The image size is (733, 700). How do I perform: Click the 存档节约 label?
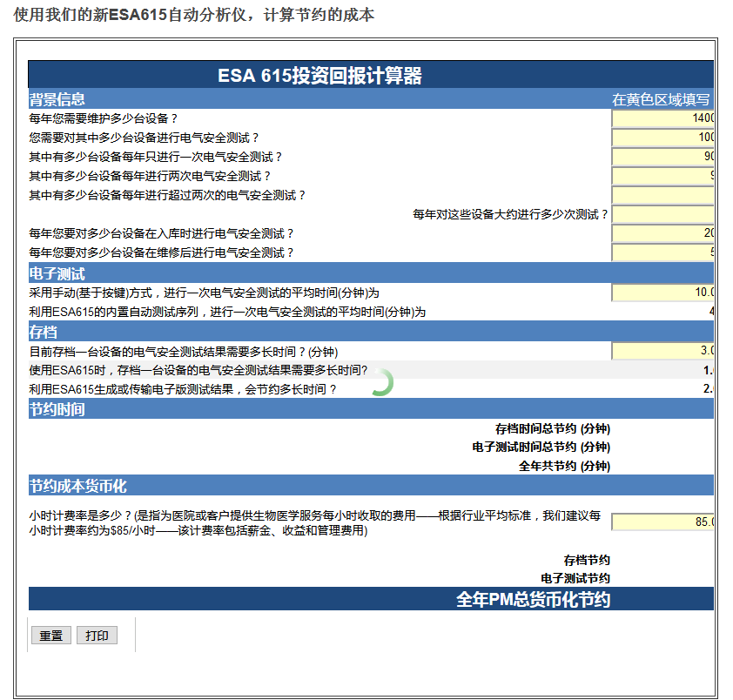point(587,560)
